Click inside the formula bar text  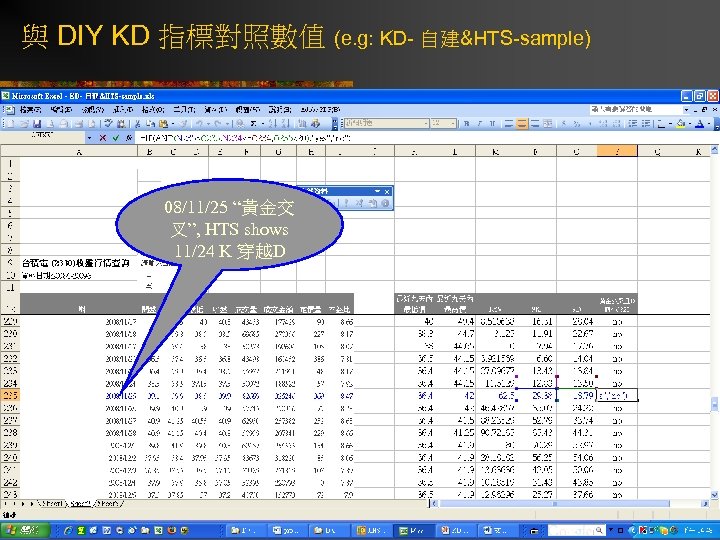coord(244,138)
